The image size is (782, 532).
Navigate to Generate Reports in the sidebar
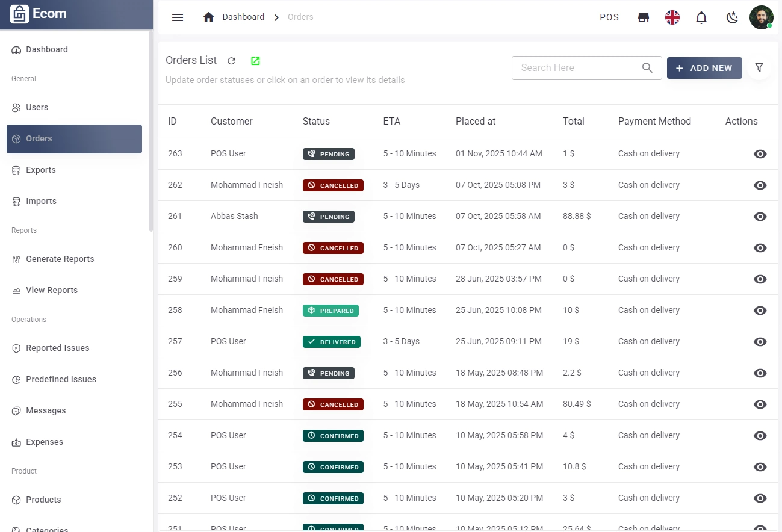[x=60, y=259]
